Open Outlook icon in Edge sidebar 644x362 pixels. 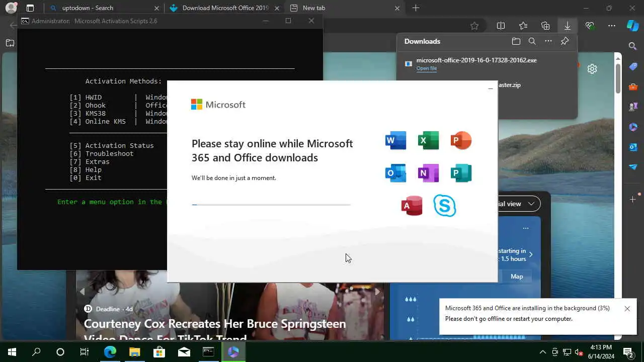coord(633,147)
